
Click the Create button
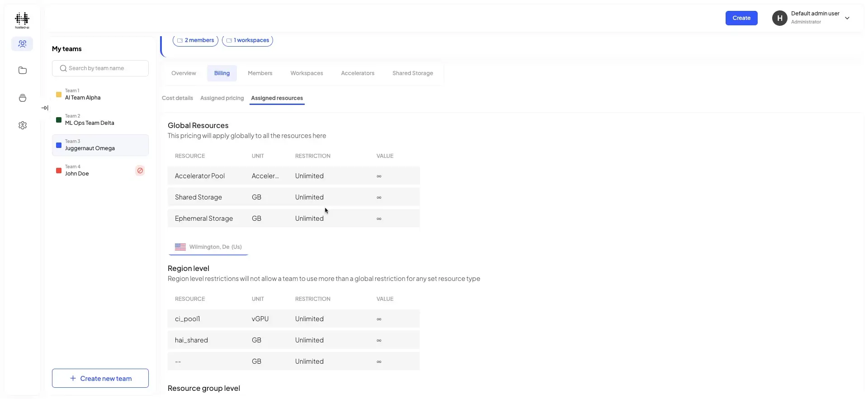(741, 18)
